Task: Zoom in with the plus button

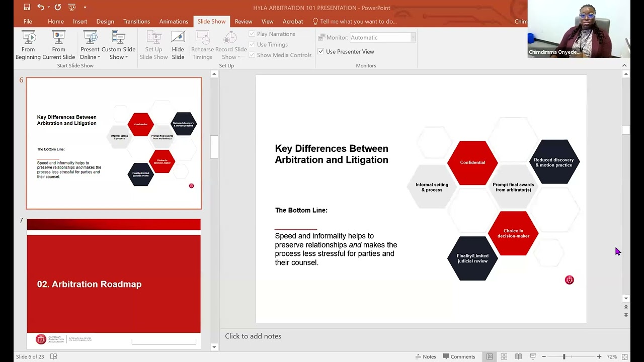Action: (x=599, y=356)
